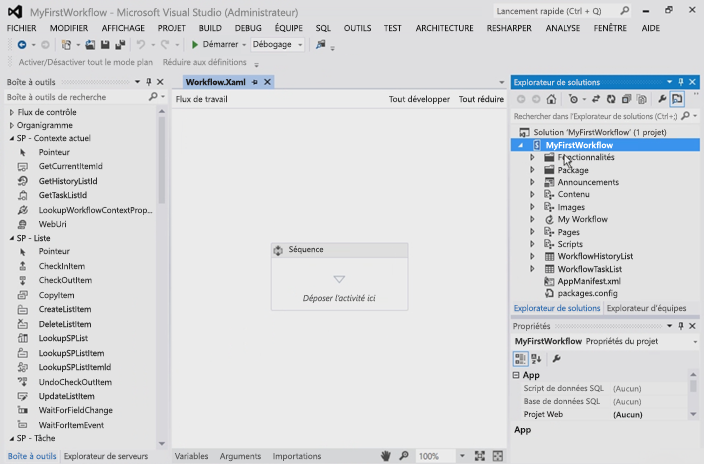
Task: Select AppManifest.xml in Solution Explorer
Action: [x=589, y=281]
